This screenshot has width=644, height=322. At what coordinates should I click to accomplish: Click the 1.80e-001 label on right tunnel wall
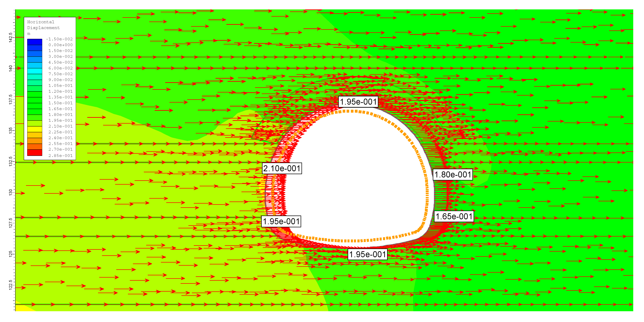[x=453, y=175]
